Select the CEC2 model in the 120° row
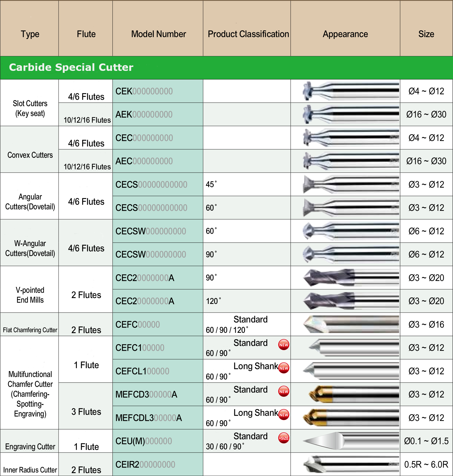The width and height of the screenshot is (453, 476). pos(145,301)
